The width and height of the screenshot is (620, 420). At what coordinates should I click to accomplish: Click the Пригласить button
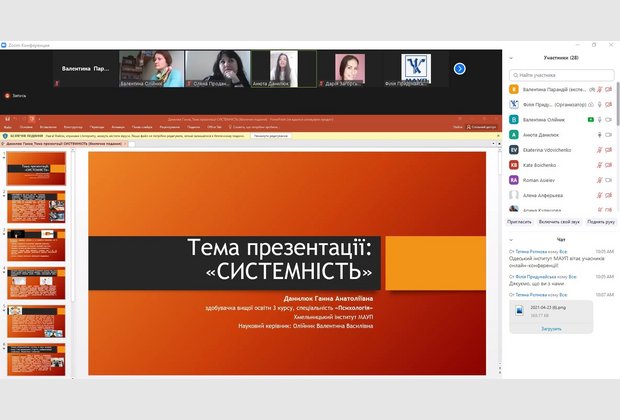(x=520, y=221)
